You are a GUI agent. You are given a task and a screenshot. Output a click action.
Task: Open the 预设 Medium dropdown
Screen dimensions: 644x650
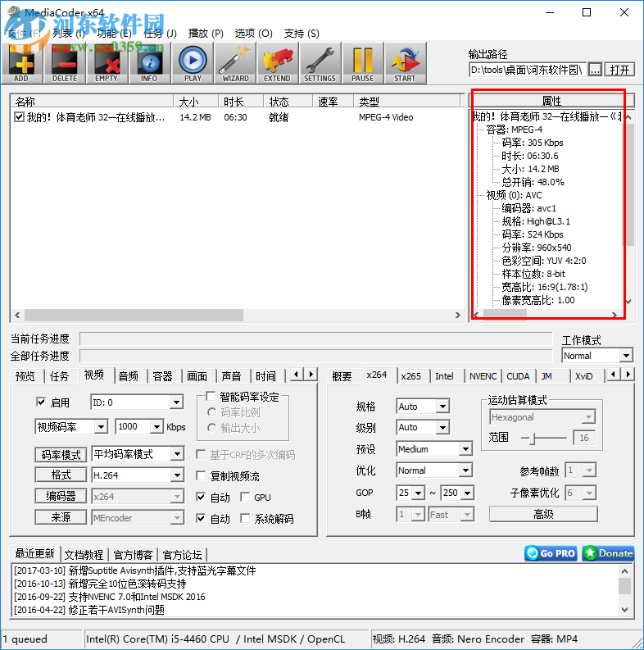click(434, 449)
